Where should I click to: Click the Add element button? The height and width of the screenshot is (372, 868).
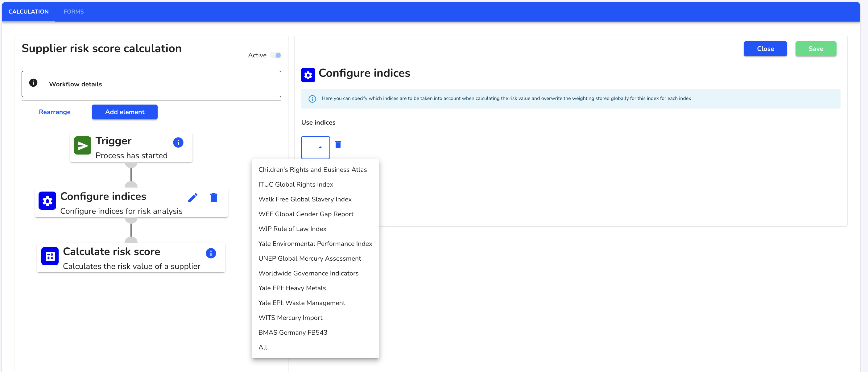click(125, 112)
